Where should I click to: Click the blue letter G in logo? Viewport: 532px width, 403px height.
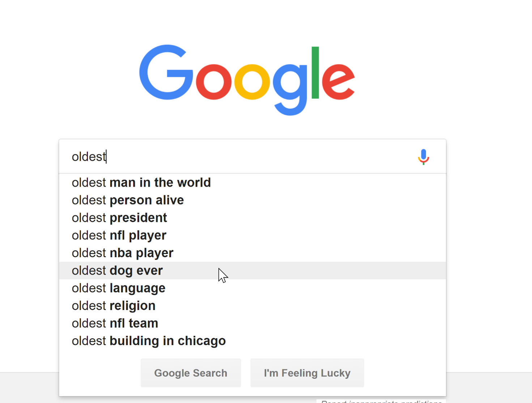pos(166,72)
